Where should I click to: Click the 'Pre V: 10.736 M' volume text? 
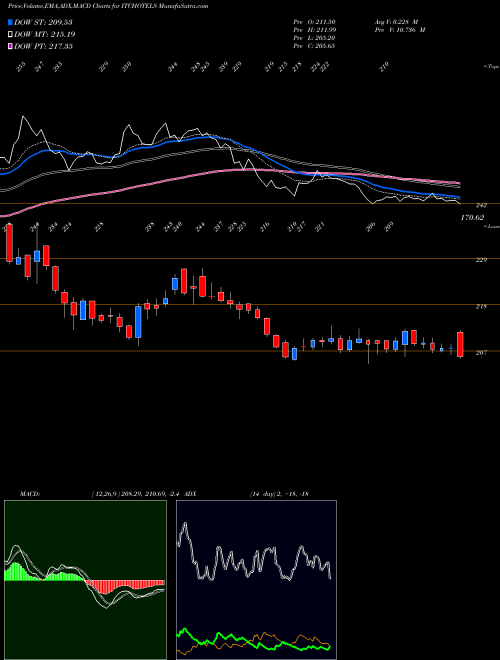click(x=399, y=30)
